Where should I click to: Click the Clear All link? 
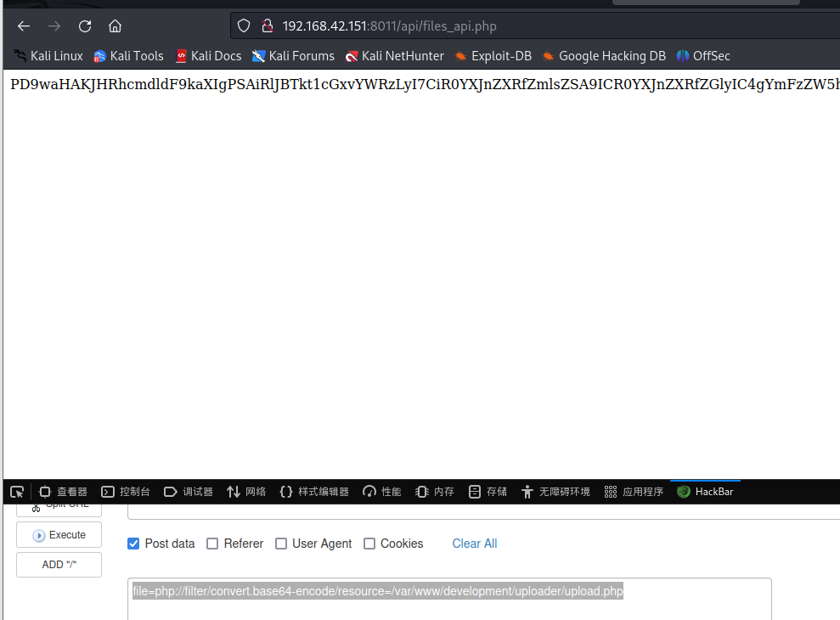pos(475,544)
